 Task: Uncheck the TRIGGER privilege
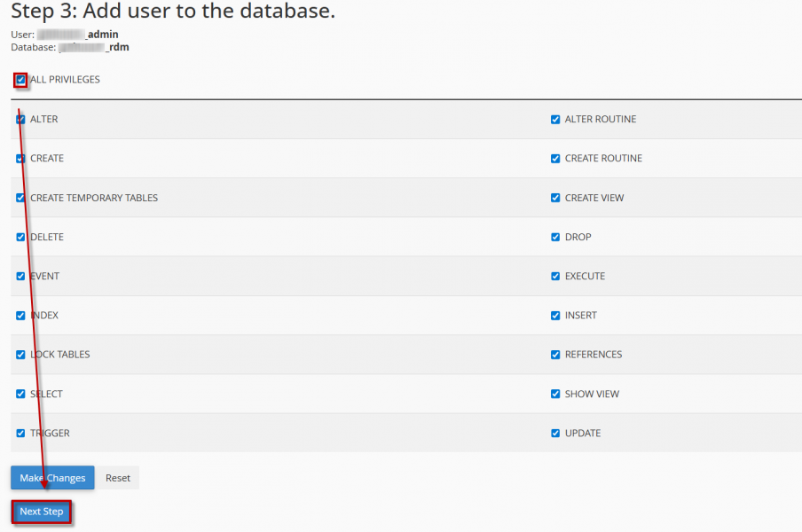(20, 434)
